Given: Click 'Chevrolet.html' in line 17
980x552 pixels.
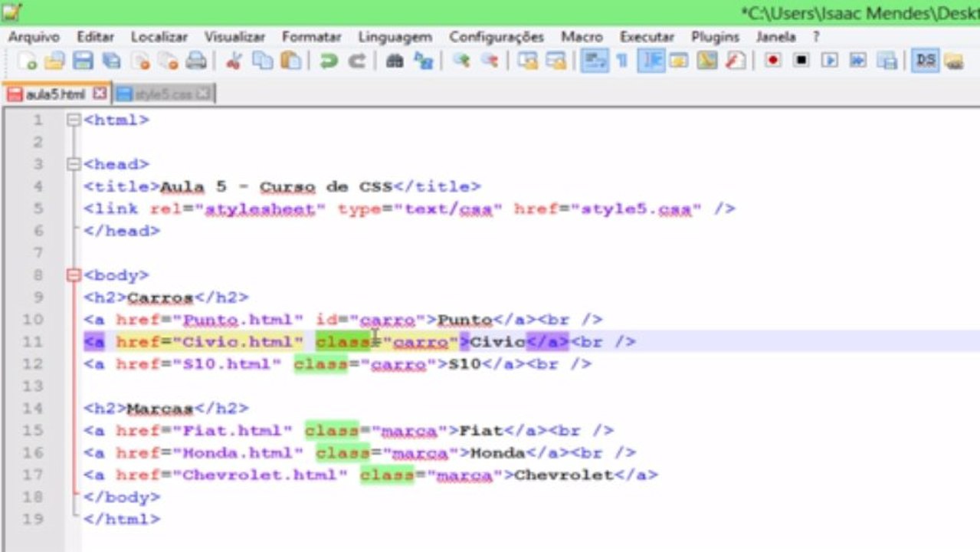Looking at the screenshot, I should coord(260,475).
